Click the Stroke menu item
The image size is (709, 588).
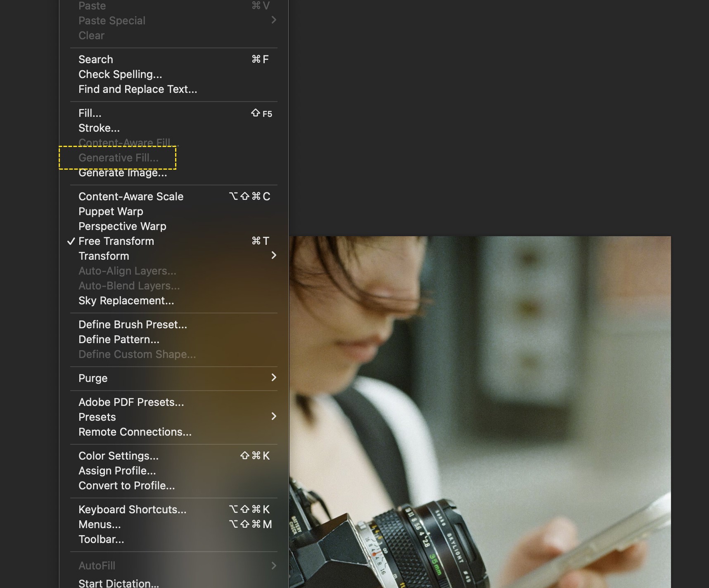click(99, 128)
